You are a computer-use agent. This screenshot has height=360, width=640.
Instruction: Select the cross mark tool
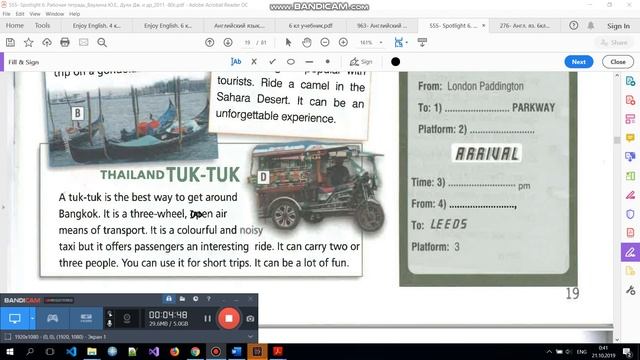coord(254,62)
